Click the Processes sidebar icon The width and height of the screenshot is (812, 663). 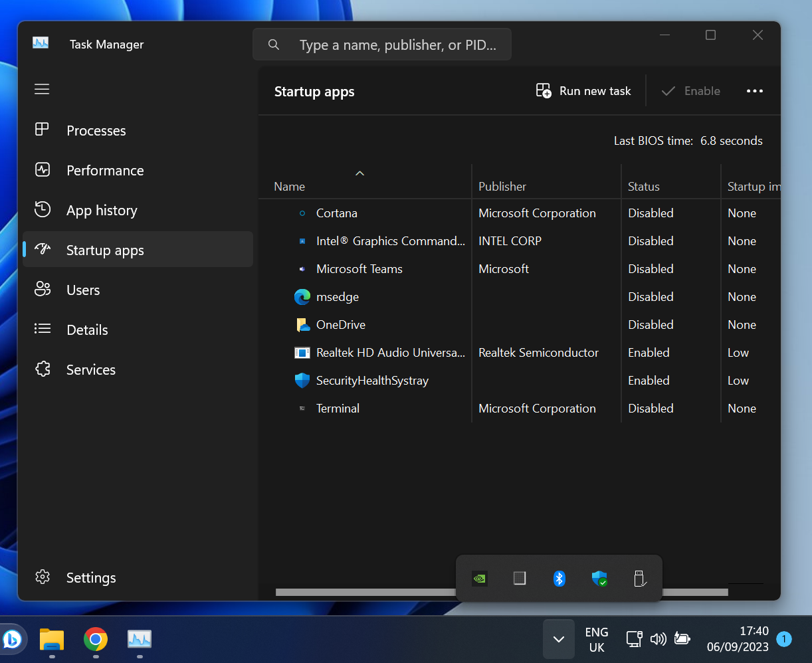[42, 130]
